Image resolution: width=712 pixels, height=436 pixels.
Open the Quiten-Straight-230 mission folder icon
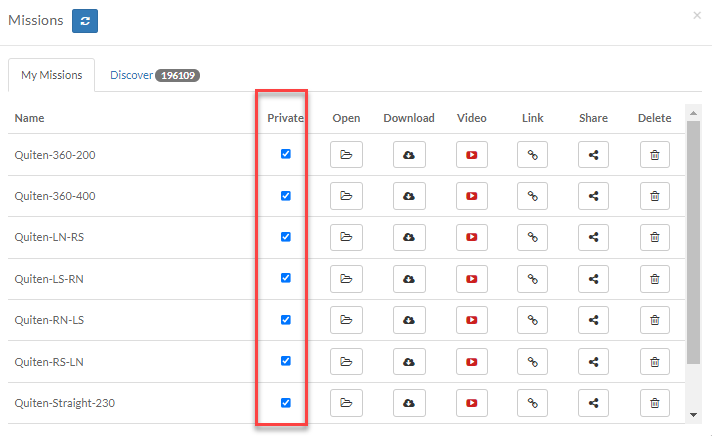point(346,403)
